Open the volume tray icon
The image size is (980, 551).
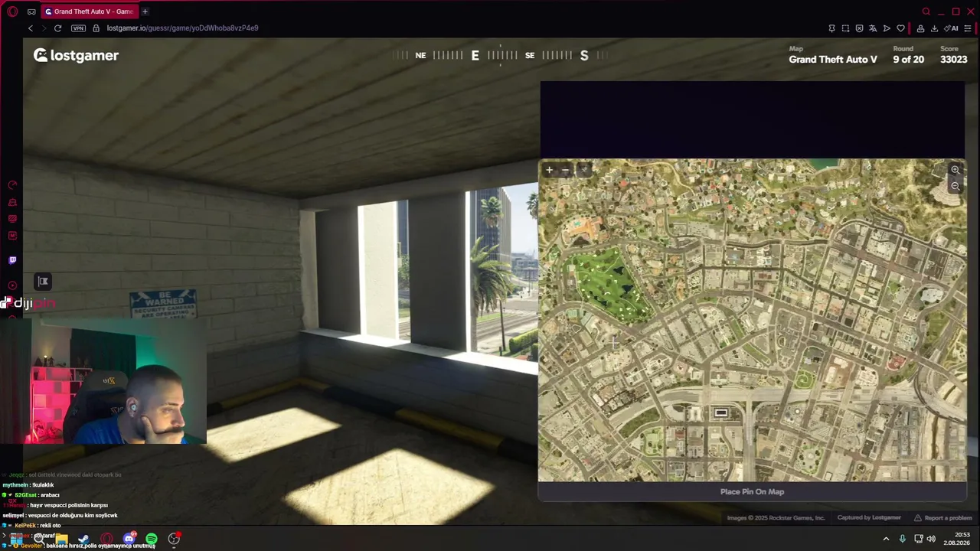click(931, 539)
